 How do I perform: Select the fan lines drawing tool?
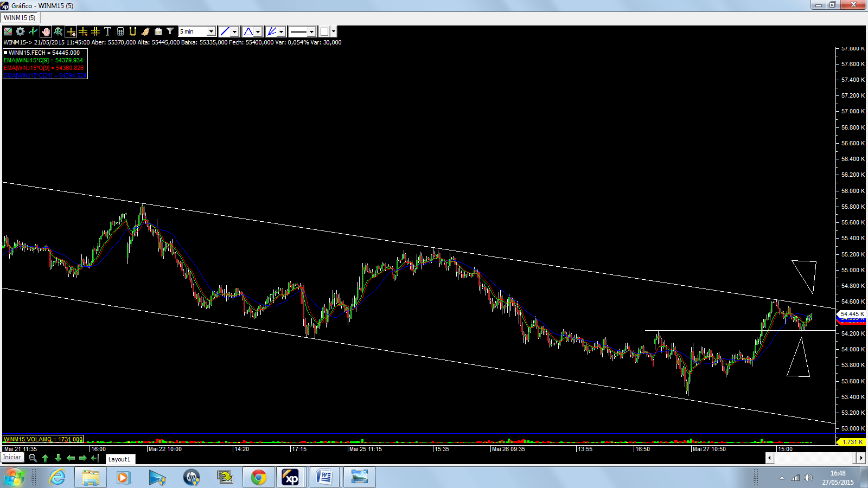click(272, 31)
